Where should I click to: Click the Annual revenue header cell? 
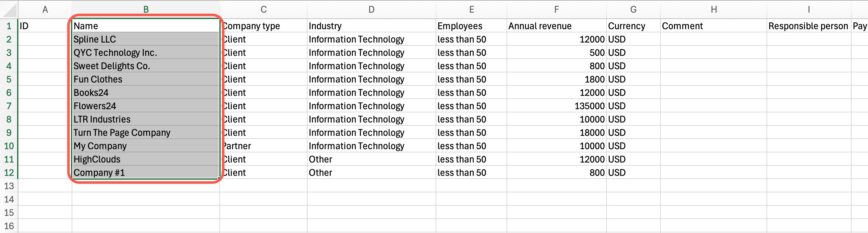tap(556, 26)
